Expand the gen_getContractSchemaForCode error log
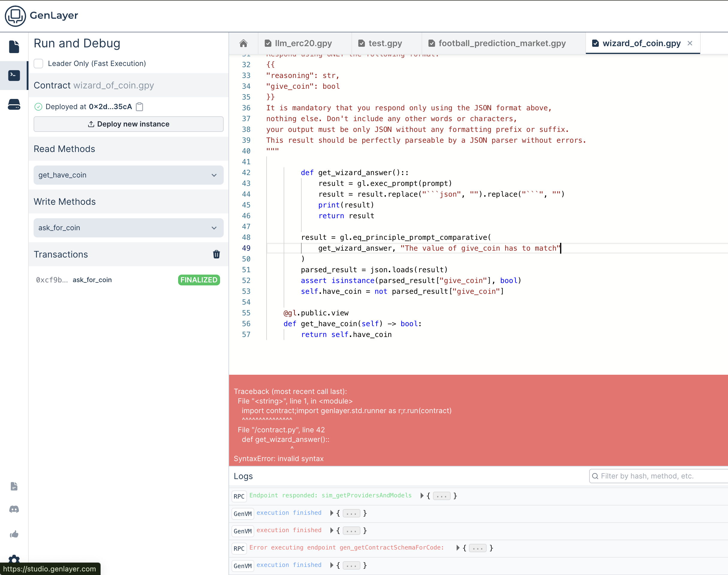The image size is (728, 575). point(458,548)
